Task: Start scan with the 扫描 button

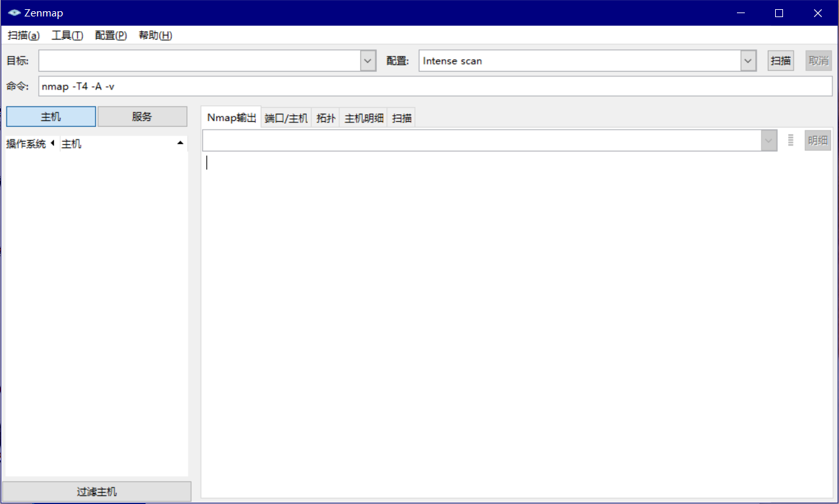Action: [780, 61]
